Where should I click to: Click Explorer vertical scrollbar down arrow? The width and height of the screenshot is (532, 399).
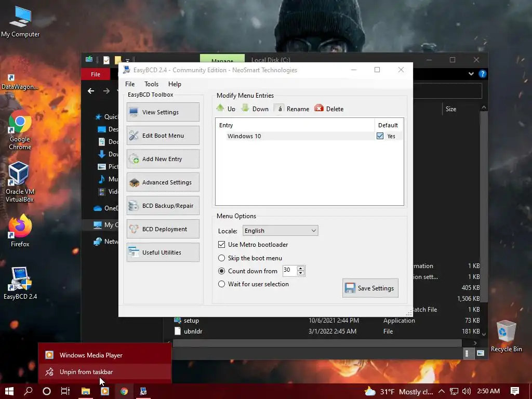pos(484,335)
